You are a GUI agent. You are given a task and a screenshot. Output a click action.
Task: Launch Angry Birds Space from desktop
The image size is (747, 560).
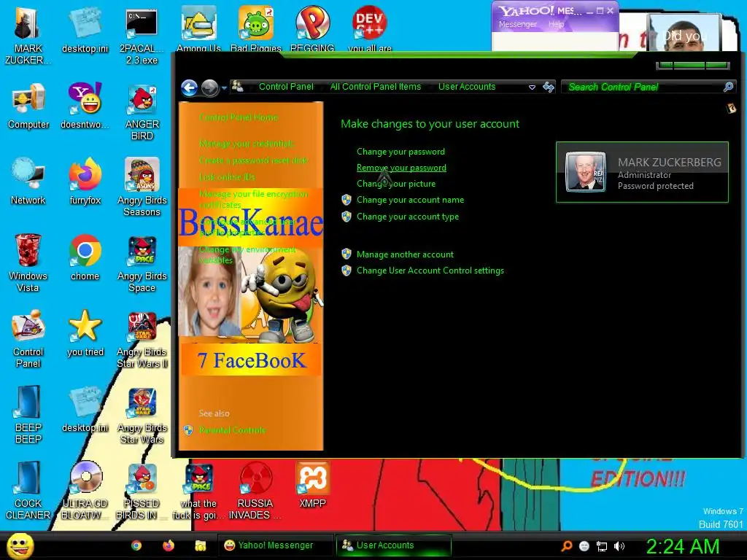point(142,262)
